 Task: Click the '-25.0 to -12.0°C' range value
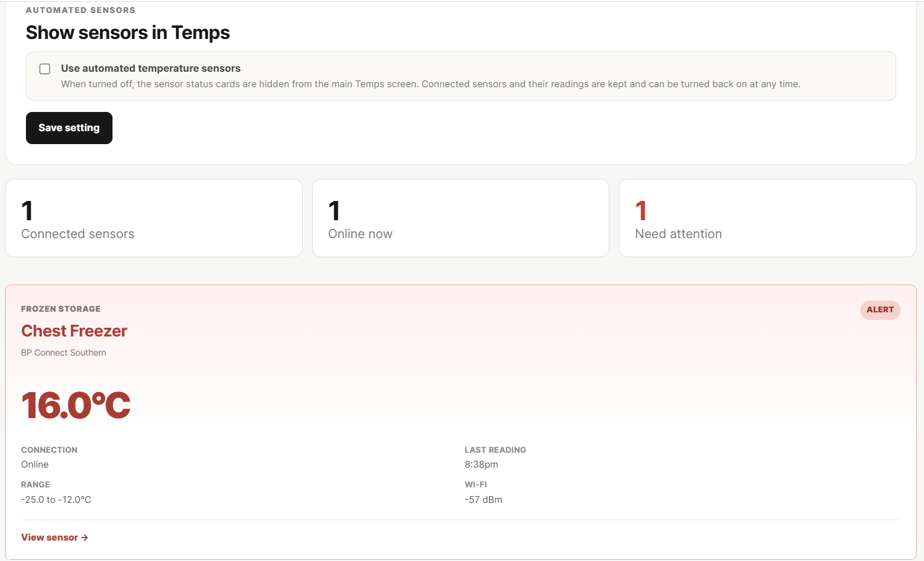tap(56, 500)
